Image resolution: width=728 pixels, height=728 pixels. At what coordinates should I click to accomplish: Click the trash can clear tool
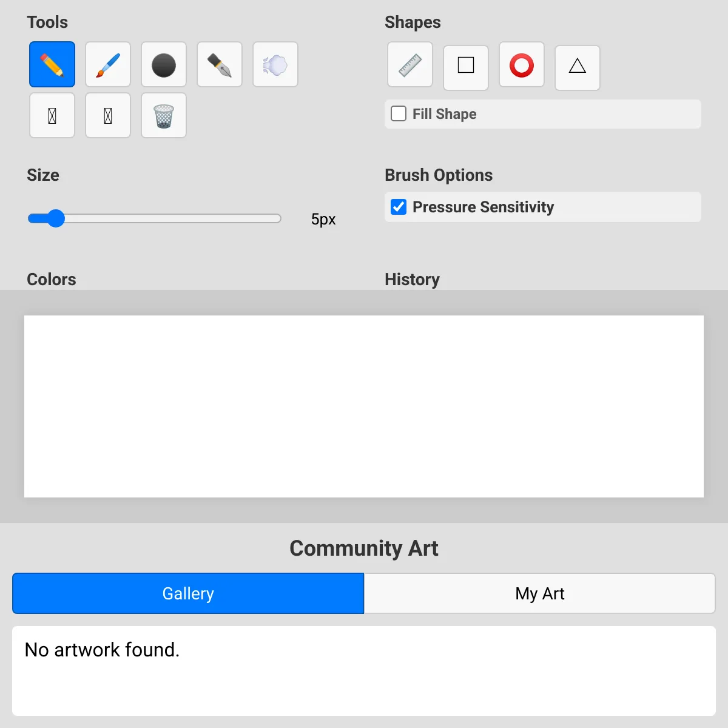click(x=164, y=115)
